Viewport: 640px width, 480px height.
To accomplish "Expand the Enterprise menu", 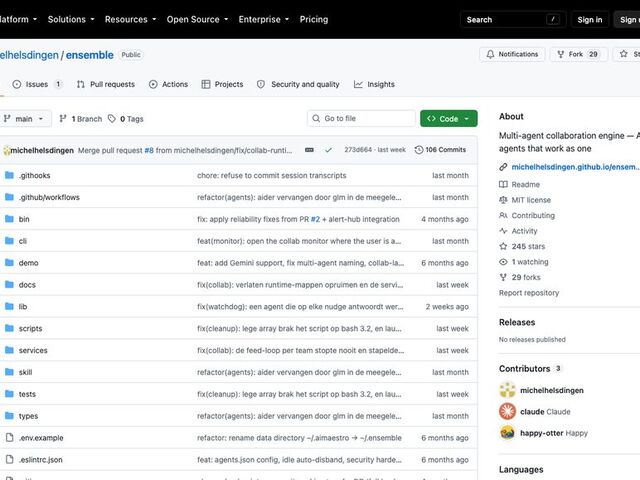I will (264, 19).
